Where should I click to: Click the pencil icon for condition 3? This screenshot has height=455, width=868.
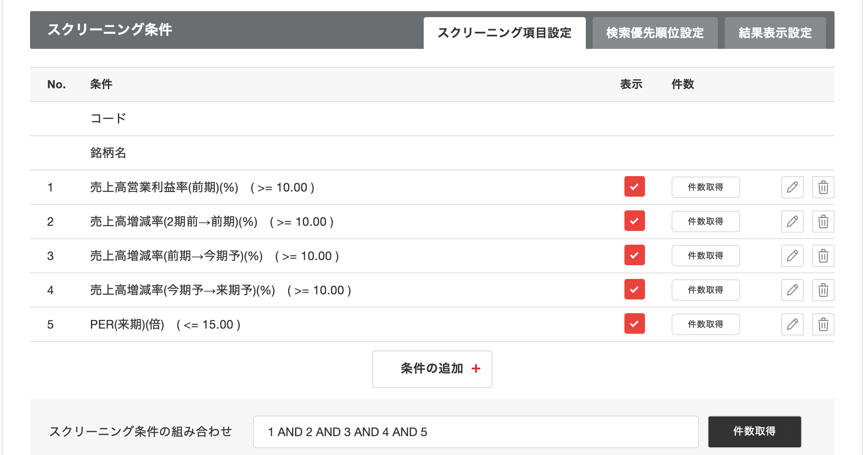pyautogui.click(x=792, y=256)
